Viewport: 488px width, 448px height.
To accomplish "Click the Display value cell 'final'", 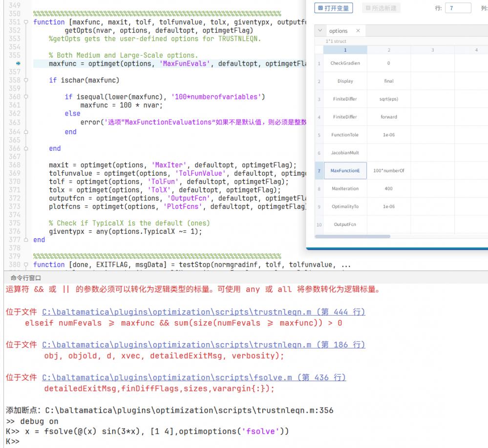I will point(388,81).
